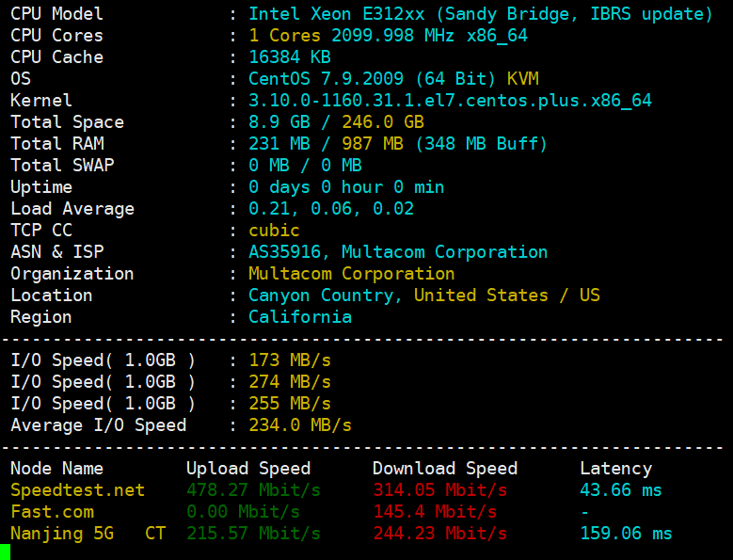Viewport: 733px width, 560px height.
Task: Click the Average I/O Speed 234.0 MB/s value
Action: (x=300, y=425)
